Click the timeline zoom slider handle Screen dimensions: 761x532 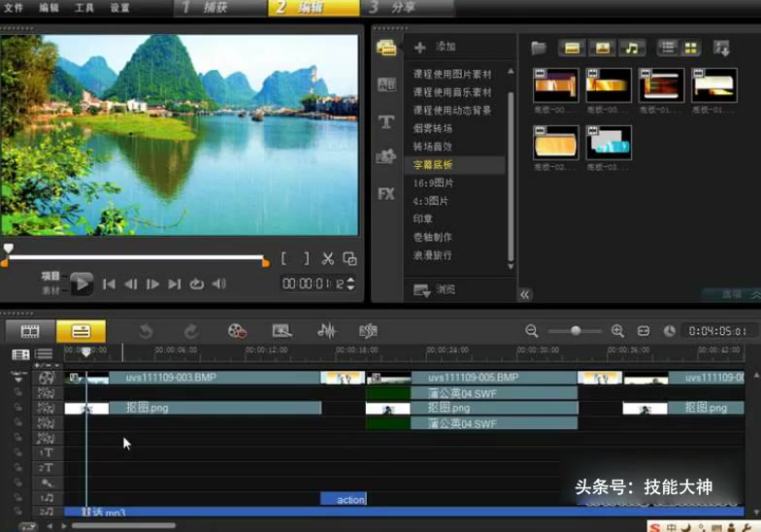pyautogui.click(x=576, y=331)
